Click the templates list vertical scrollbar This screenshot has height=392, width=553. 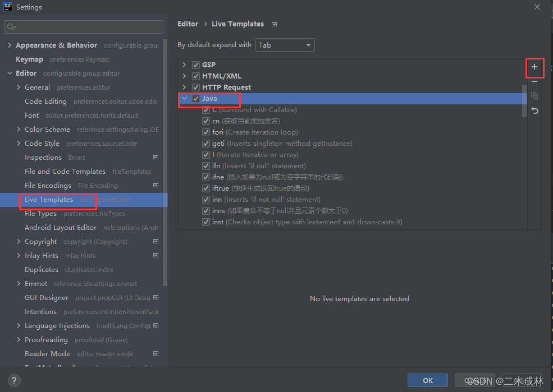tap(524, 100)
